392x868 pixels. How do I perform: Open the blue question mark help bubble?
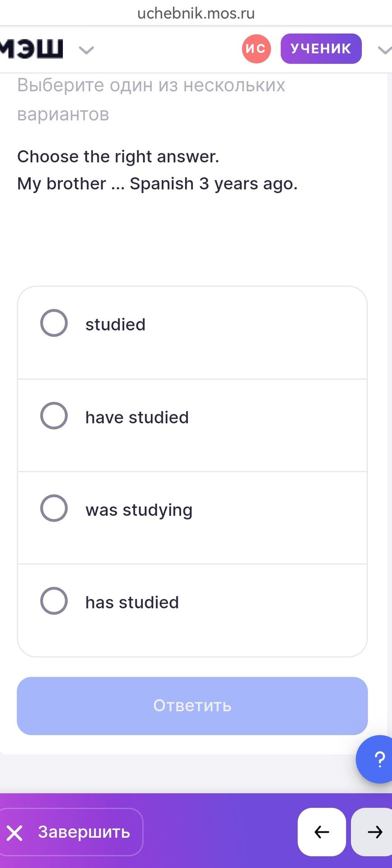click(x=375, y=759)
